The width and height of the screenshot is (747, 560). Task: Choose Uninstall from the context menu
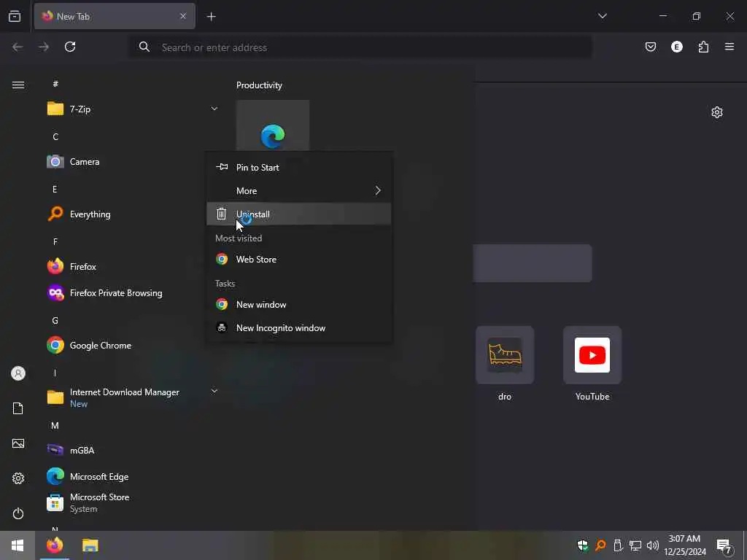(x=299, y=214)
